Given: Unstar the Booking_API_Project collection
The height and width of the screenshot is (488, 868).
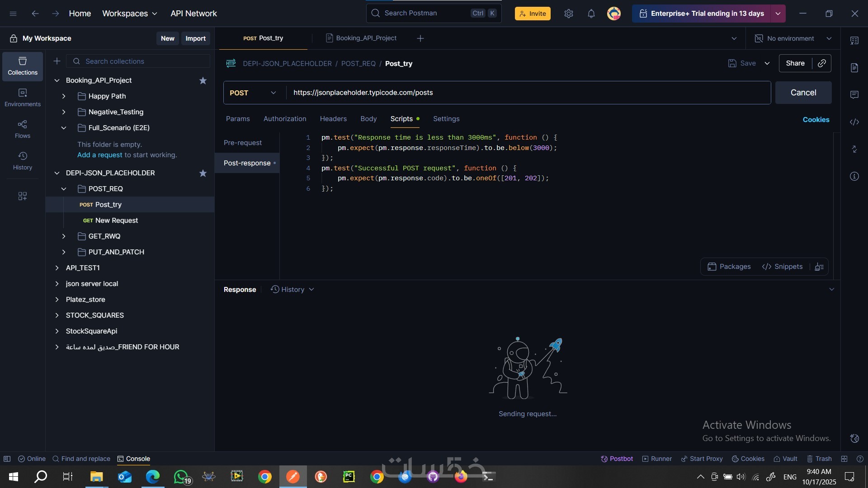Looking at the screenshot, I should point(203,80).
